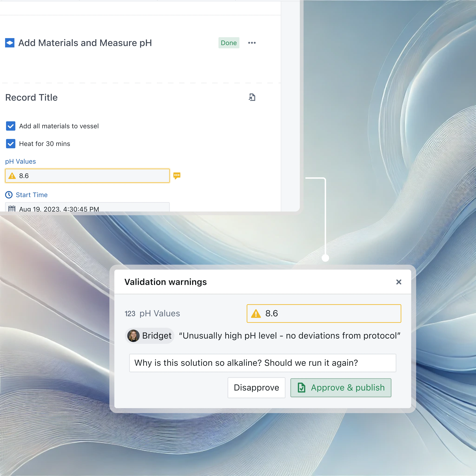
Task: Click the 123 number type icon
Action: pyautogui.click(x=130, y=314)
